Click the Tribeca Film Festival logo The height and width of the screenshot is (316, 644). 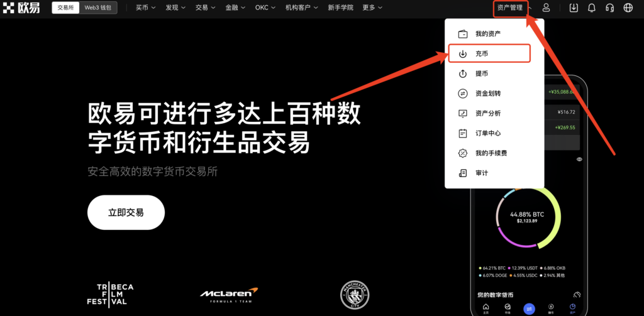click(x=110, y=294)
